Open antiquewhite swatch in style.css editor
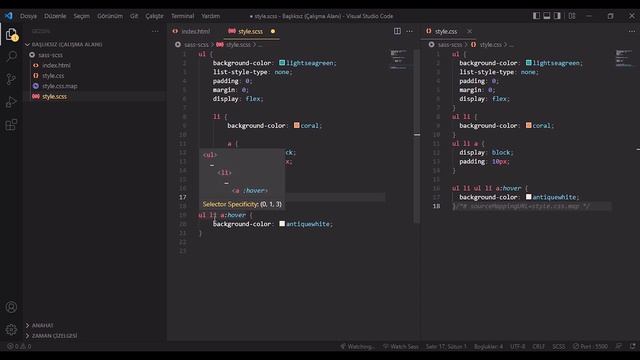The width and height of the screenshot is (640, 360). [x=529, y=197]
